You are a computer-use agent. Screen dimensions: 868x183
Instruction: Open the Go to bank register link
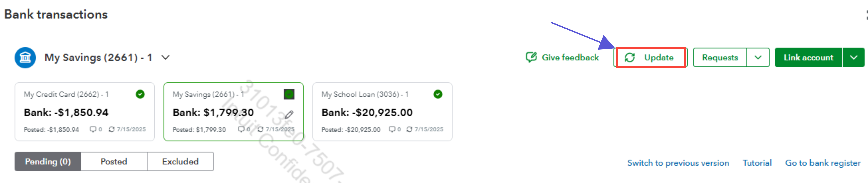pyautogui.click(x=823, y=163)
